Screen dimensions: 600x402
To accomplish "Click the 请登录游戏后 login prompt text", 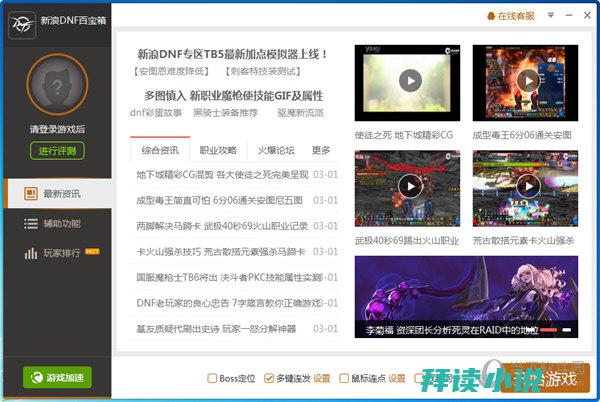I will (57, 129).
